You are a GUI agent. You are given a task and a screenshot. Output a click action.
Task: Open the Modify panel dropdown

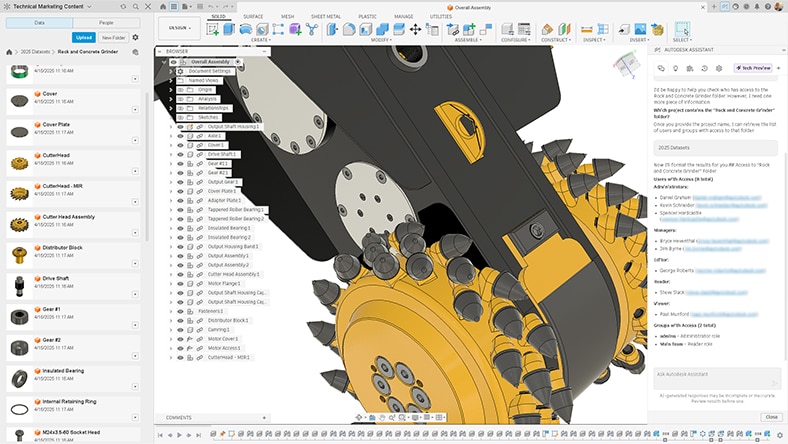[x=380, y=40]
